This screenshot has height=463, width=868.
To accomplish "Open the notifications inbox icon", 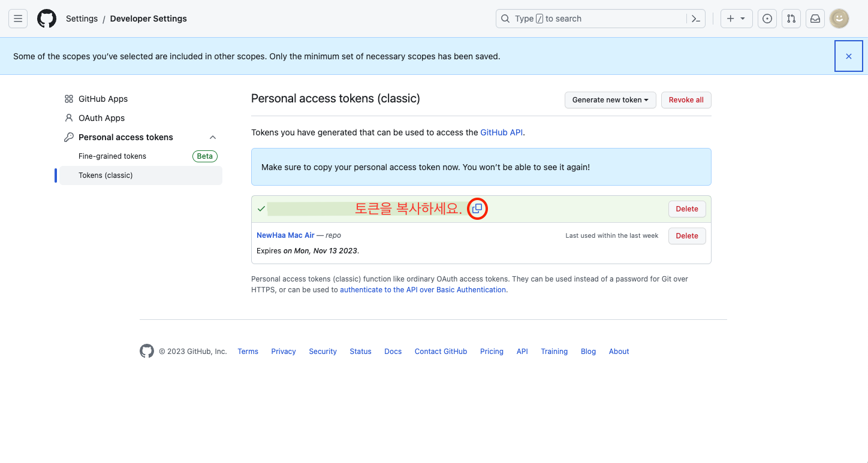I will click(x=815, y=19).
